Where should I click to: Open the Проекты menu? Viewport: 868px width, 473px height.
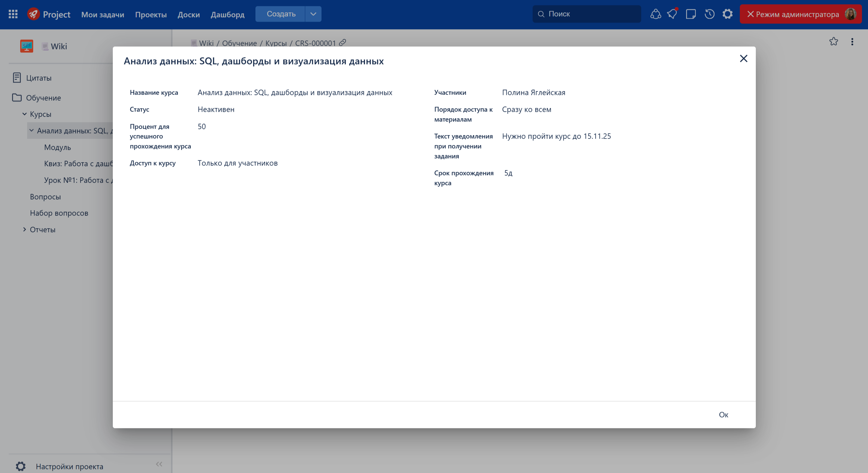(x=151, y=14)
